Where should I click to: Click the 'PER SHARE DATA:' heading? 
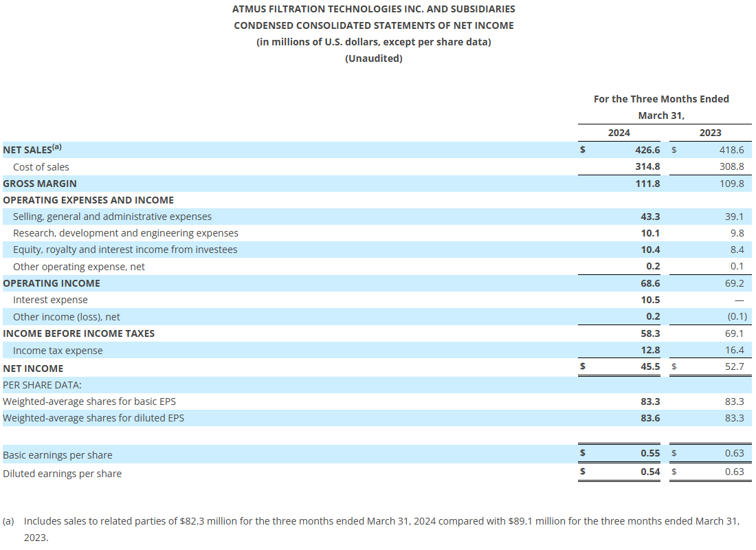(x=42, y=385)
